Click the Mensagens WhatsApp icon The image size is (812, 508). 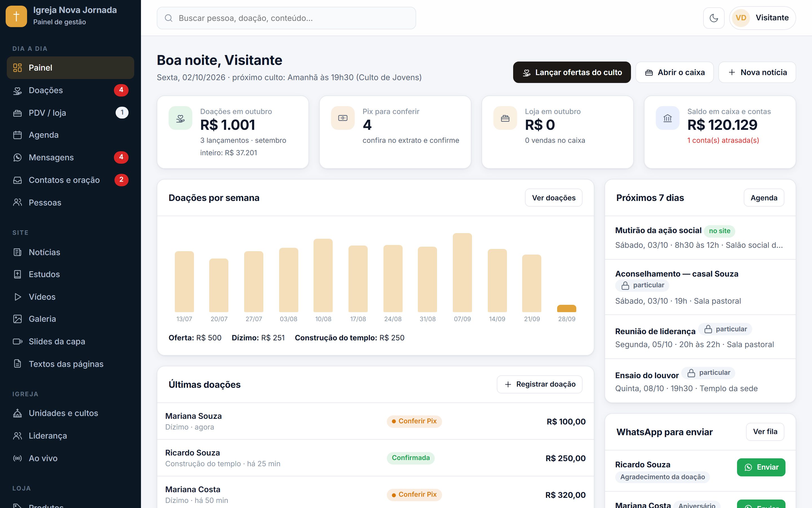[17, 157]
